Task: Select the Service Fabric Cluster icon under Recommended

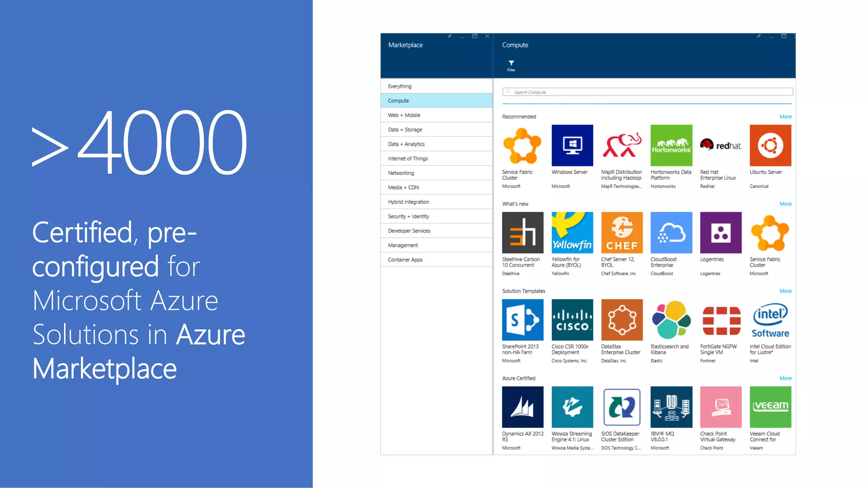Action: click(523, 145)
